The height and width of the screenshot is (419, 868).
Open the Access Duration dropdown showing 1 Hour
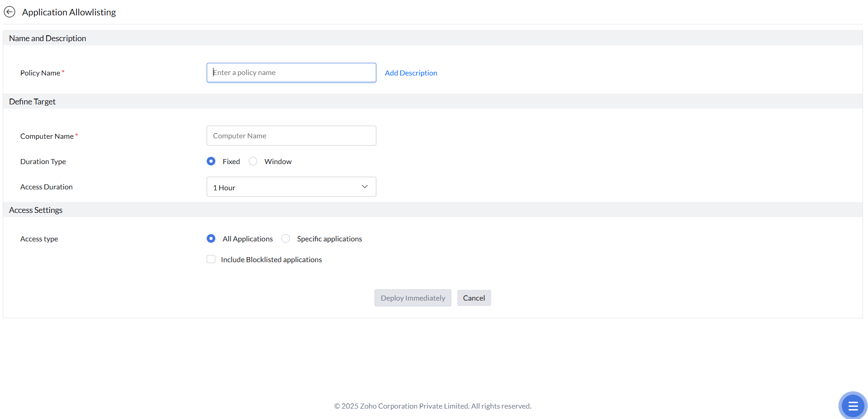pos(291,187)
